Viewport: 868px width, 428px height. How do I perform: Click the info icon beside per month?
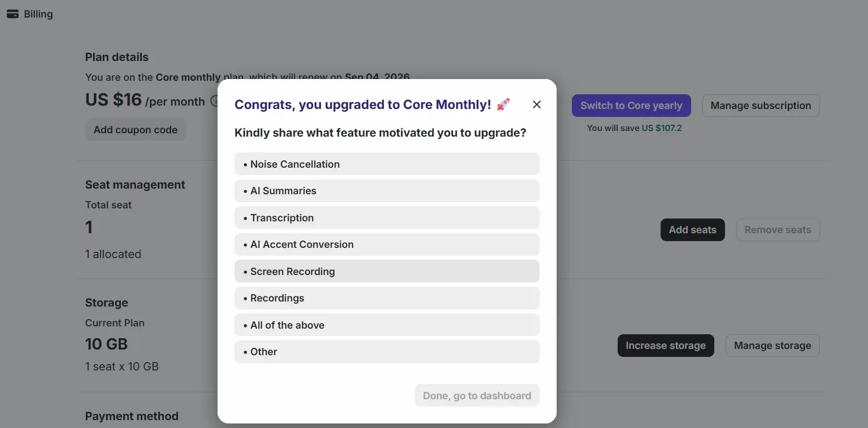(x=214, y=101)
